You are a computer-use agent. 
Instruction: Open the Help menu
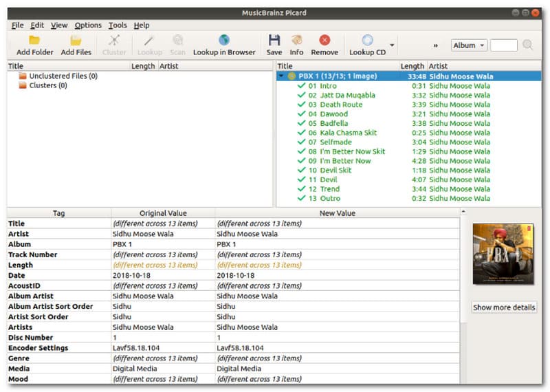[142, 25]
